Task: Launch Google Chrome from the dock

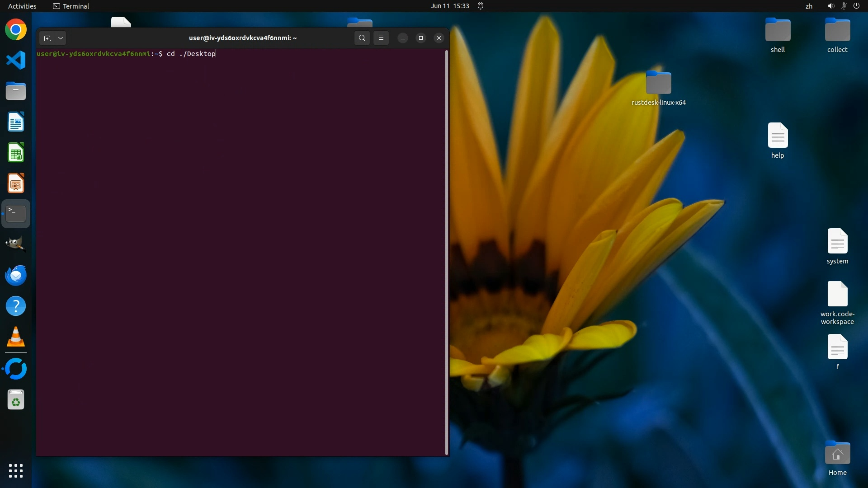Action: click(16, 30)
